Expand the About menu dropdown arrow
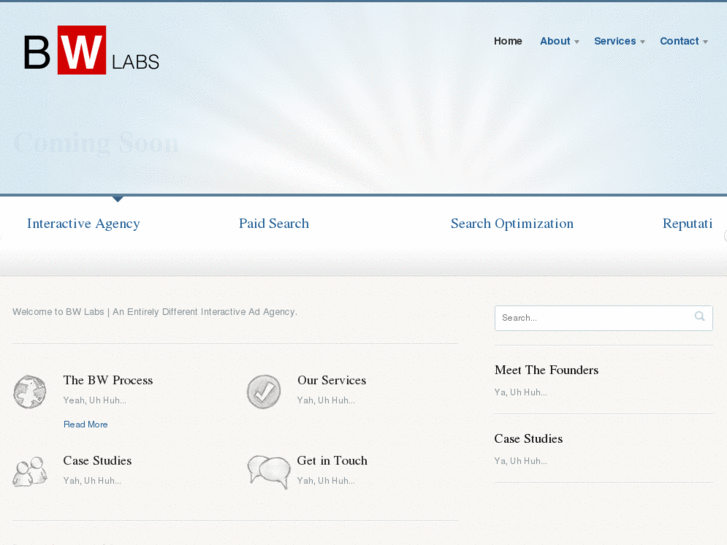 click(x=577, y=42)
